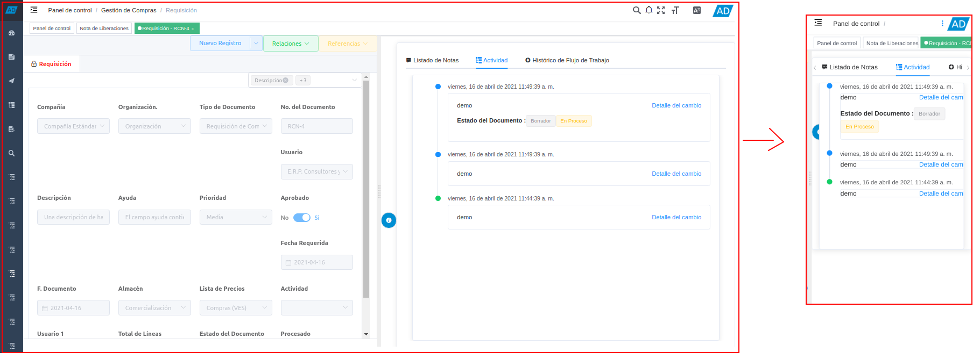Click the form's vertical scrollbar
The image size is (980, 359).
366,188
